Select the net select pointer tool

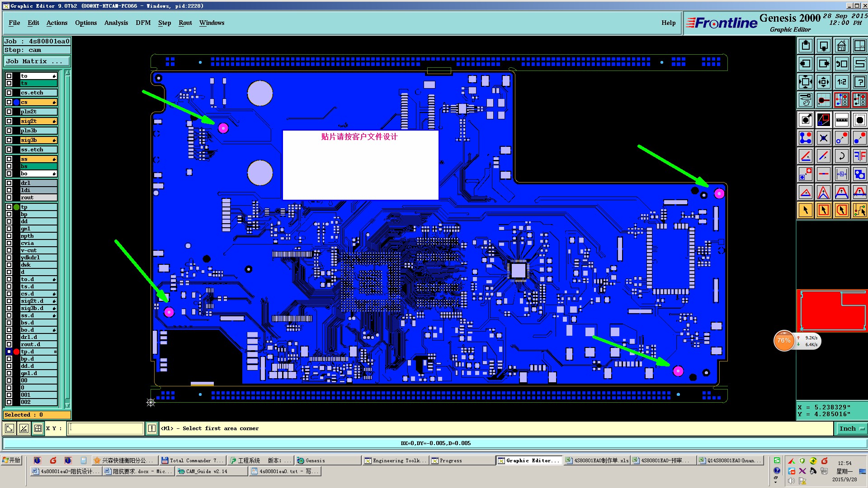click(x=860, y=210)
